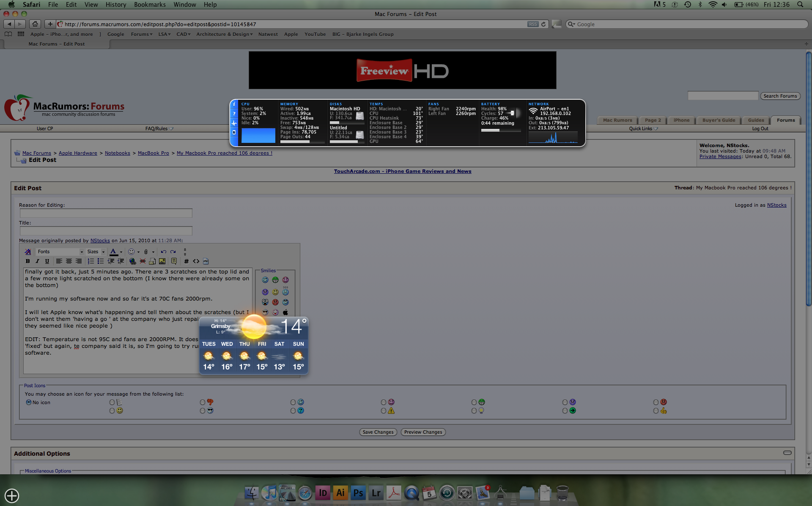This screenshot has width=812, height=506.
Task: Toggle bold formatting in the post editor
Action: [x=28, y=261]
